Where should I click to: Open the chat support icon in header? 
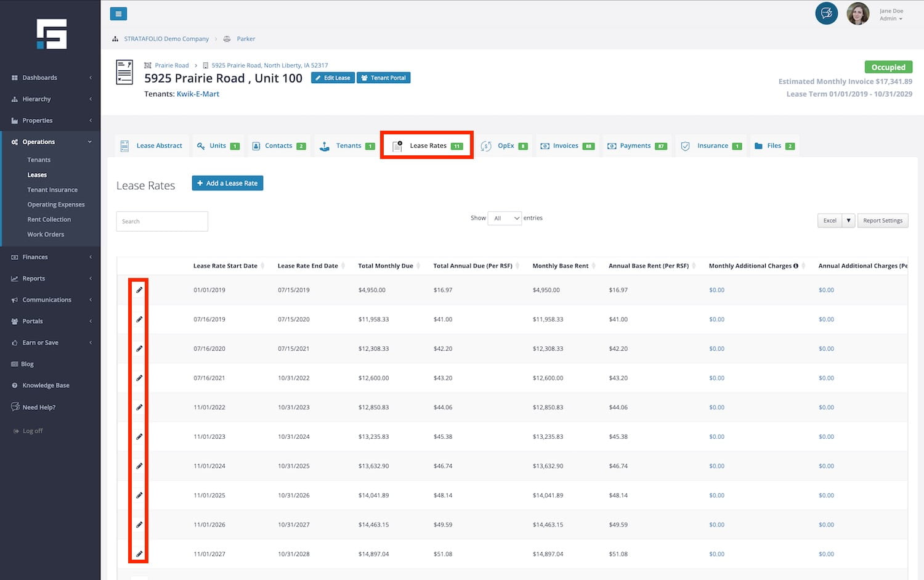826,13
